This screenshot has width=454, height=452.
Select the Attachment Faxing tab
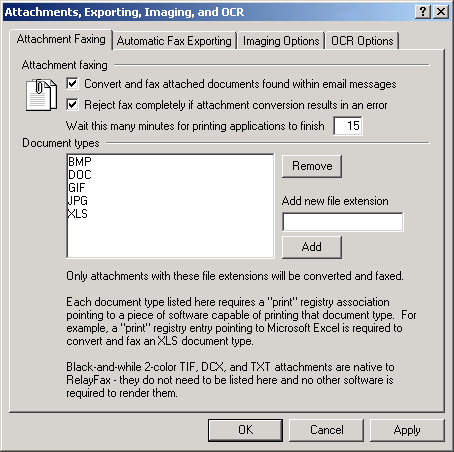click(61, 39)
